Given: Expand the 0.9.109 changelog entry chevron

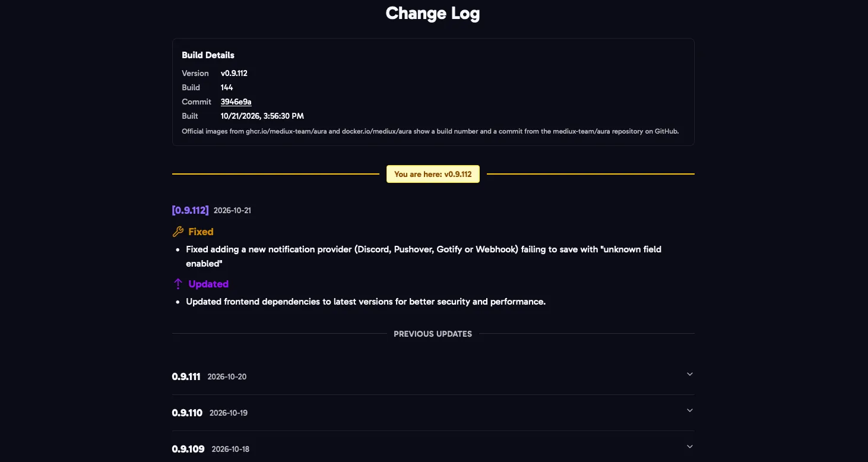Looking at the screenshot, I should 689,447.
